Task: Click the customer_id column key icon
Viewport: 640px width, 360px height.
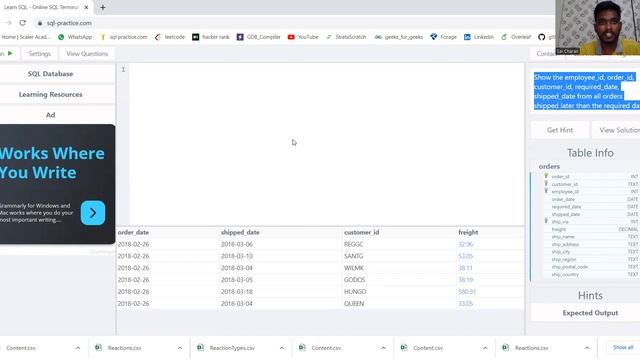Action: coord(546,184)
